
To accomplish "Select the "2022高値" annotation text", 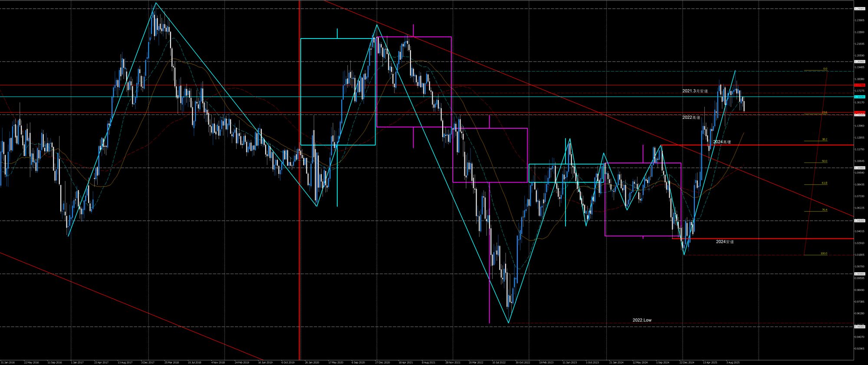I will click(691, 117).
